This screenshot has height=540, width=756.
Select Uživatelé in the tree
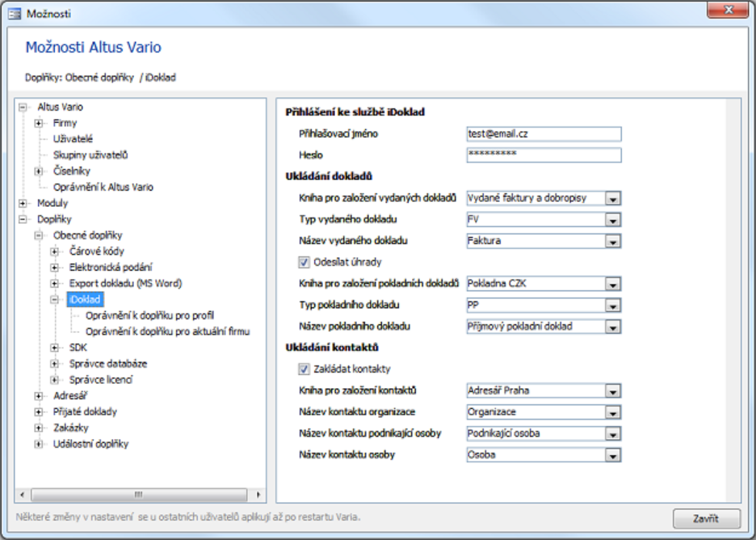coord(73,139)
